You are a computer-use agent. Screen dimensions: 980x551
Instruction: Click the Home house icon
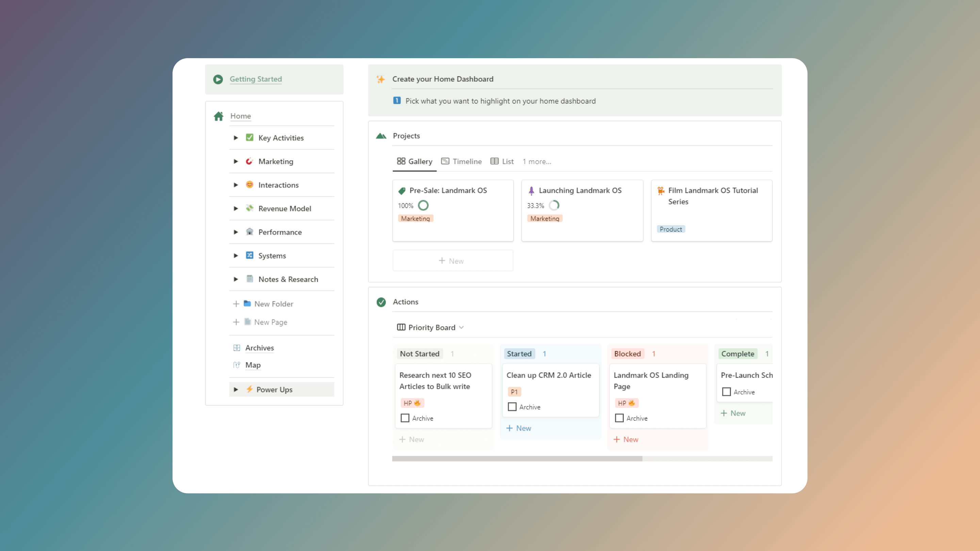click(x=218, y=116)
